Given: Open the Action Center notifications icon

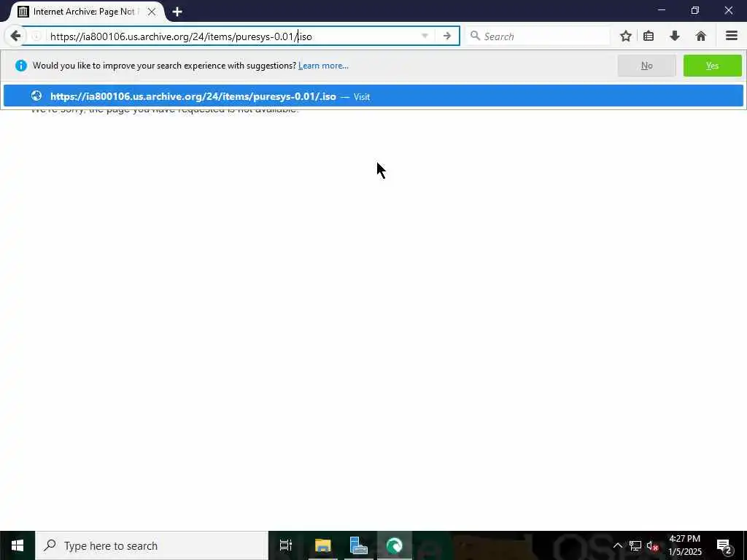Looking at the screenshot, I should click(724, 546).
